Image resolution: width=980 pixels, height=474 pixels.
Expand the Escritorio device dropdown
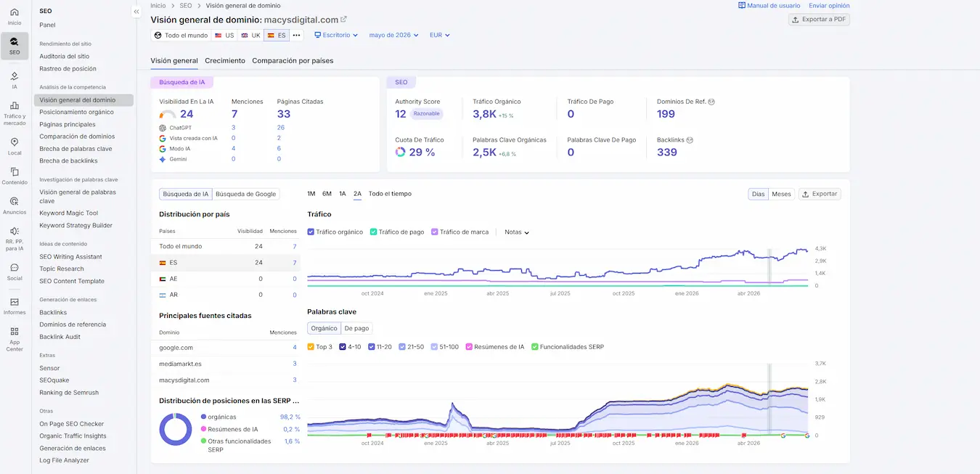336,35
